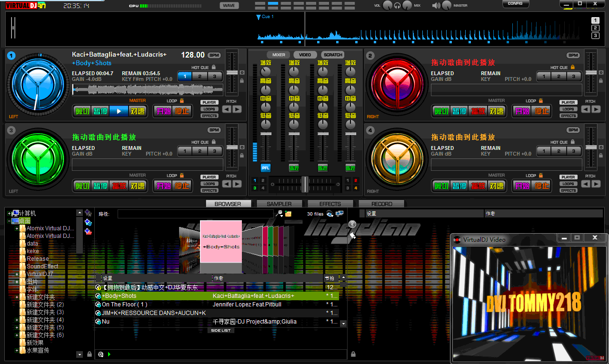609x364 pixels.
Task: Open the CONFIG settings
Action: tap(515, 4)
